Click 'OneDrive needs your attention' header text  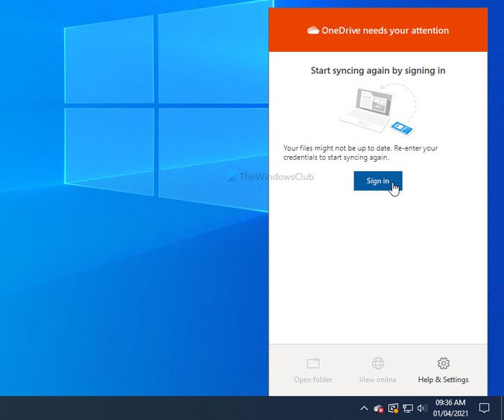[385, 30]
